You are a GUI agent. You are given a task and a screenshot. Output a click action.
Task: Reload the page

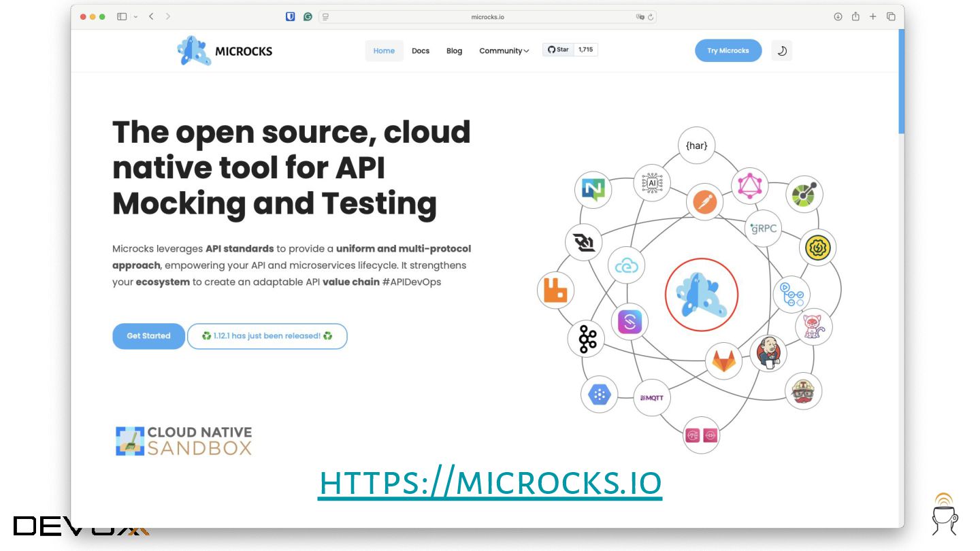(651, 17)
